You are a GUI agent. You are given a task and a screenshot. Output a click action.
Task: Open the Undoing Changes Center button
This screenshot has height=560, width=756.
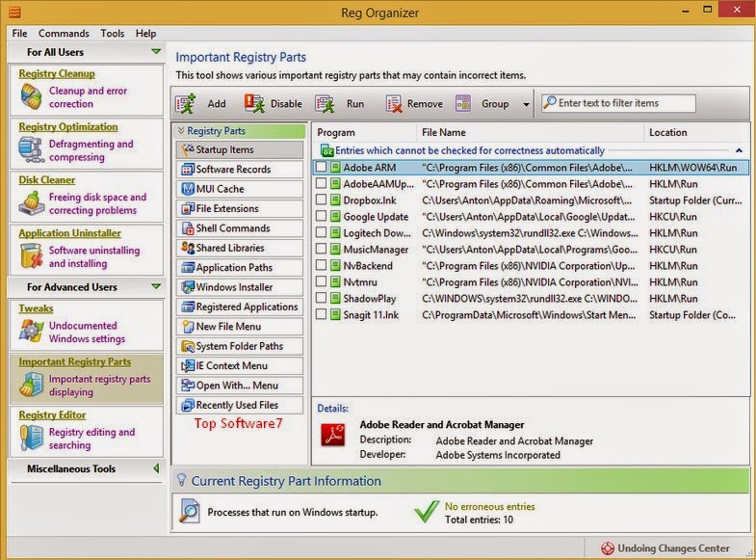665,548
